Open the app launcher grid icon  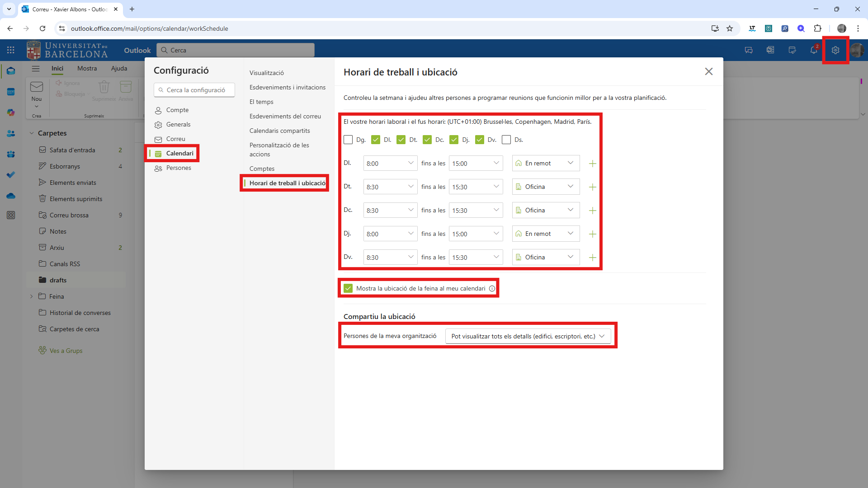(x=11, y=50)
